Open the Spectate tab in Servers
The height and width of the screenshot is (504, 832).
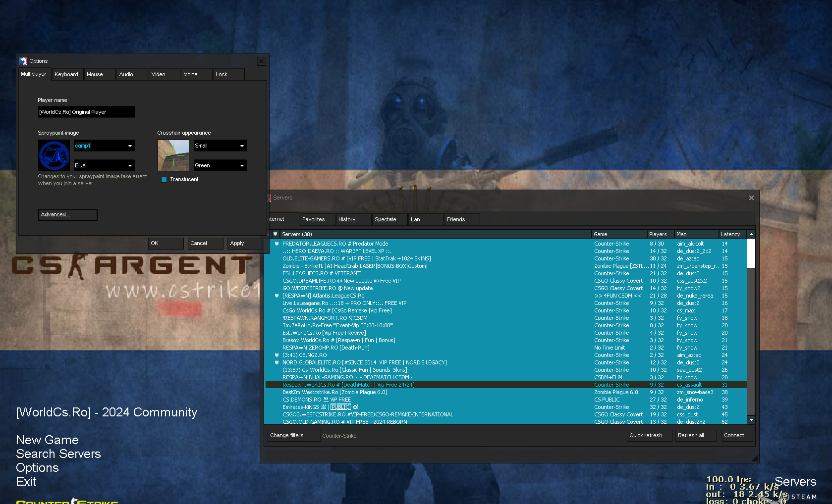pyautogui.click(x=389, y=219)
